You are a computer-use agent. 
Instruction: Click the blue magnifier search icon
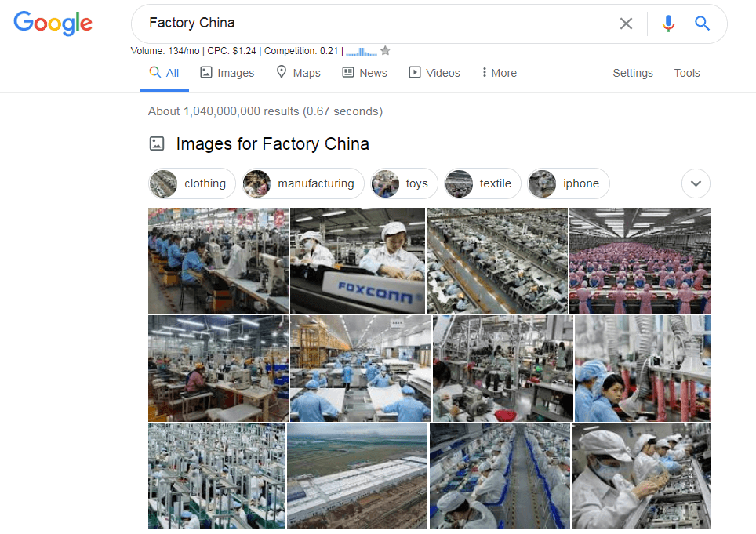[x=702, y=24]
